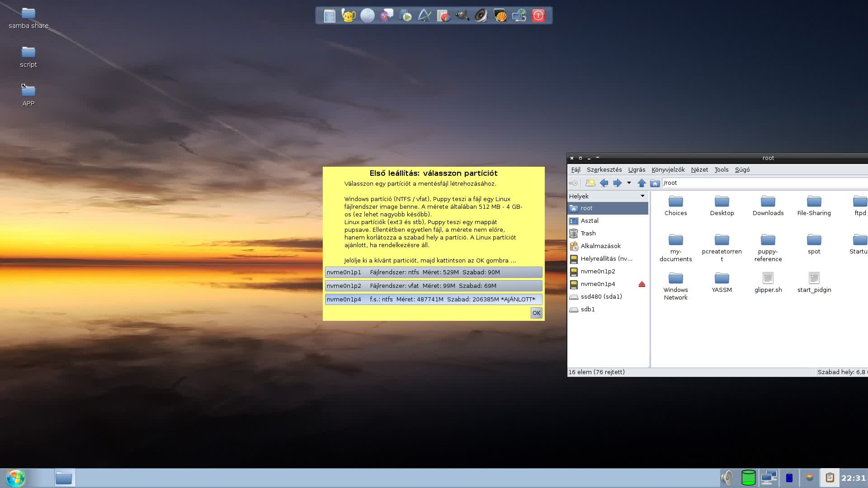Open the file cabinet icon in top dock

(x=330, y=16)
